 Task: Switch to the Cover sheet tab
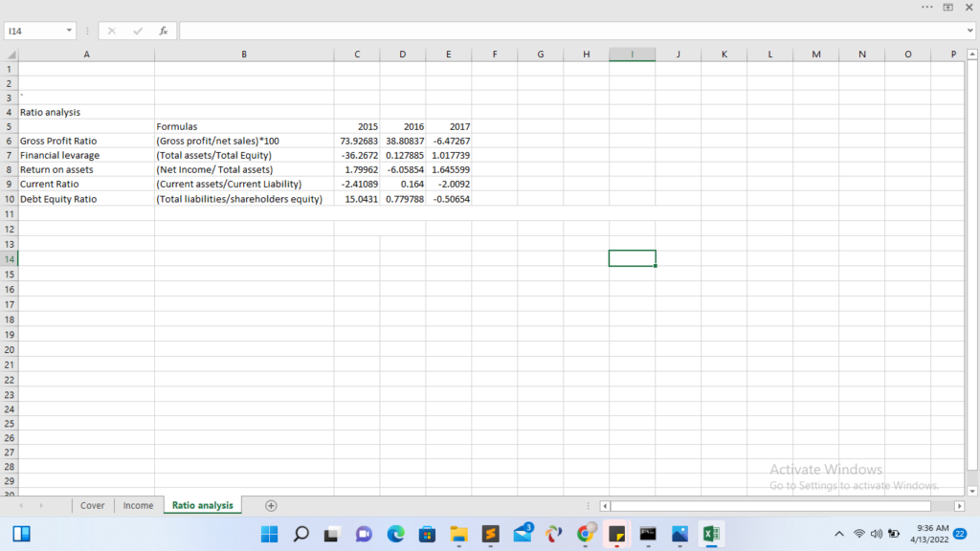pyautogui.click(x=93, y=505)
